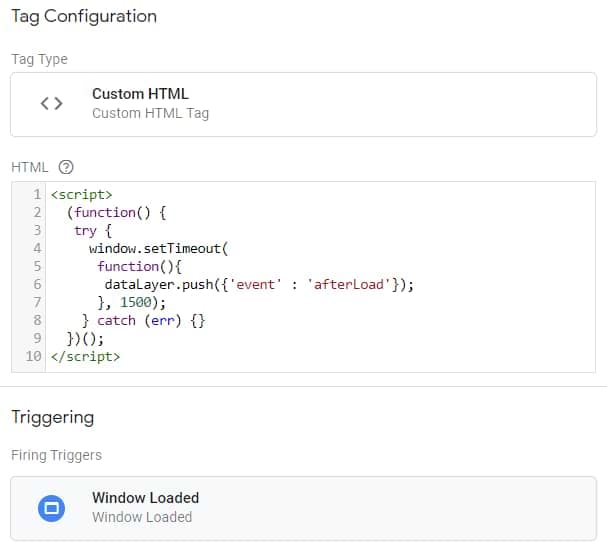Image resolution: width=607 pixels, height=548 pixels.
Task: Click line number 5 in the gutter
Action: pyautogui.click(x=37, y=266)
